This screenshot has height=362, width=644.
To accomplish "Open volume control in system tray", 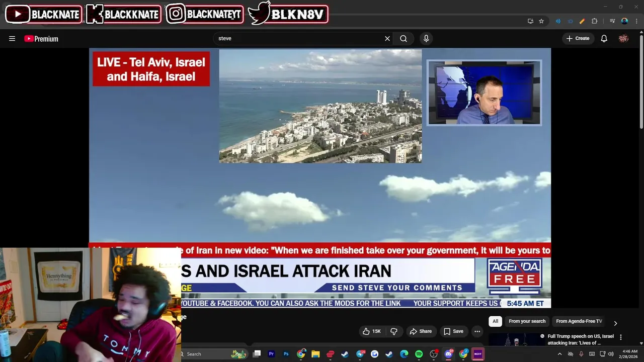I will click(611, 354).
